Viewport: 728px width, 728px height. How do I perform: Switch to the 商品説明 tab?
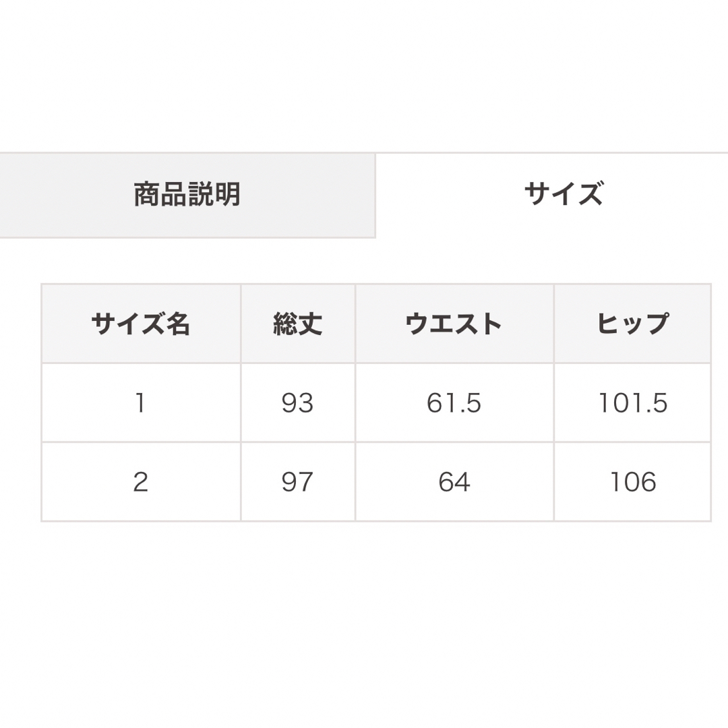[x=187, y=195]
